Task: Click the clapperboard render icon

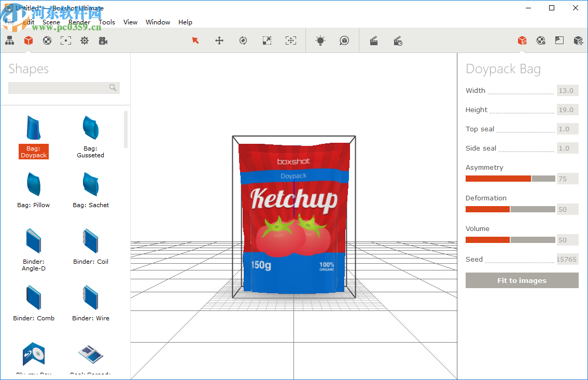Action: (x=373, y=40)
